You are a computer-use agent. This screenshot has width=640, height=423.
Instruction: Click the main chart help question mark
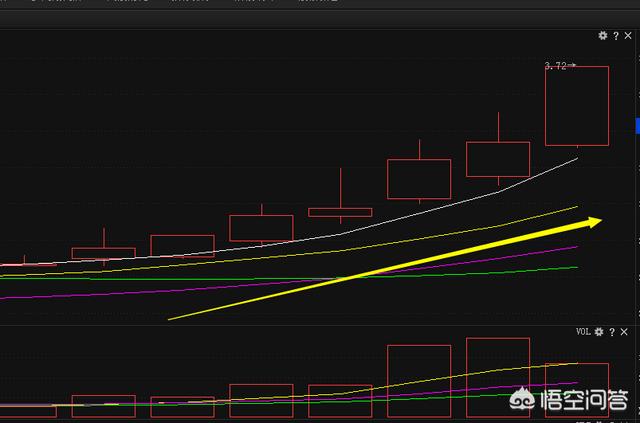615,36
